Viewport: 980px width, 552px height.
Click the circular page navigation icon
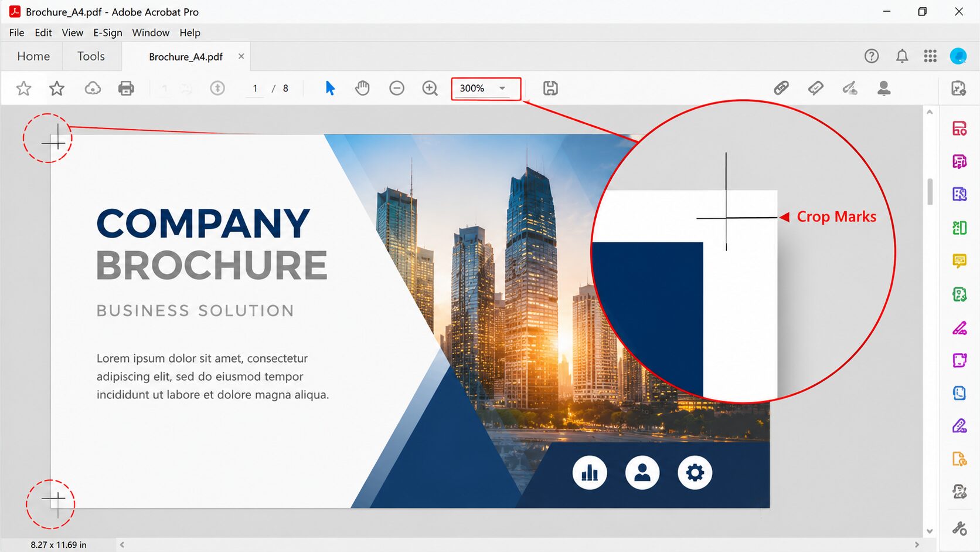tap(217, 89)
